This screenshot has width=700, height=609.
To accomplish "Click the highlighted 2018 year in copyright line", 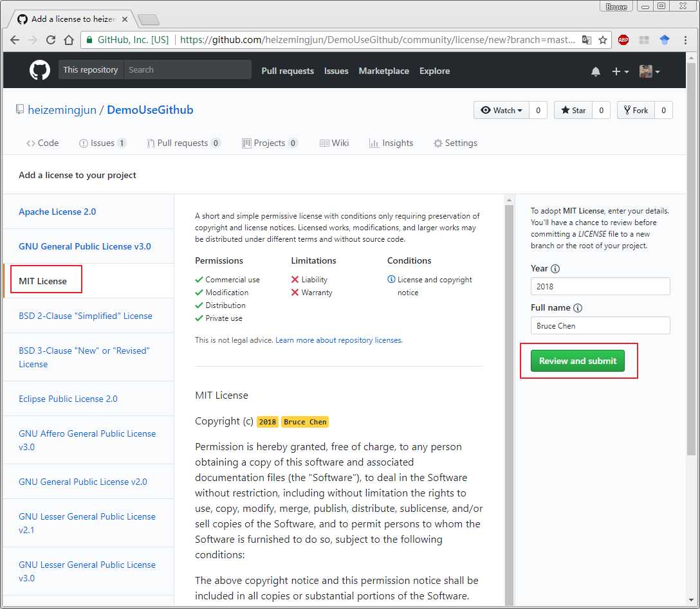I will click(x=268, y=422).
